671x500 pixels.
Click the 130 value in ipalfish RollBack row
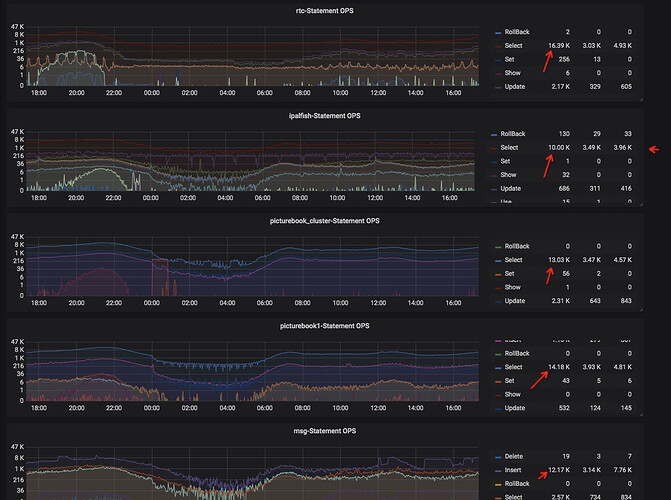(x=564, y=134)
